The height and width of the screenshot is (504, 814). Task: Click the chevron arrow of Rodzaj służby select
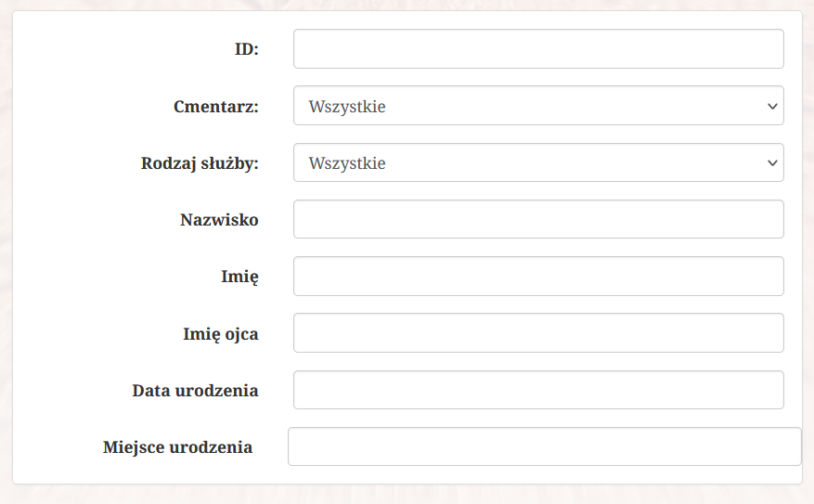pos(772,163)
